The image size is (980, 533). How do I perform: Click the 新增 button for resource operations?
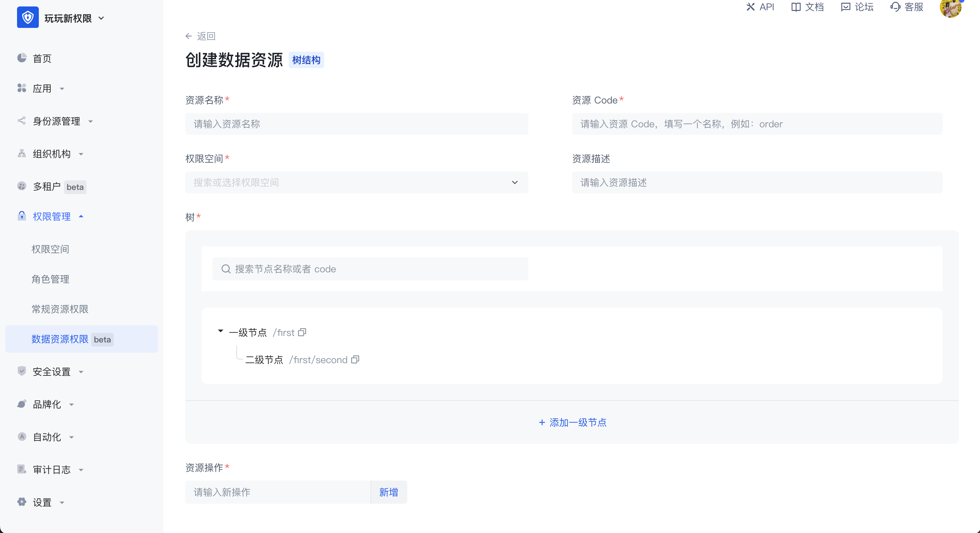[x=389, y=492]
